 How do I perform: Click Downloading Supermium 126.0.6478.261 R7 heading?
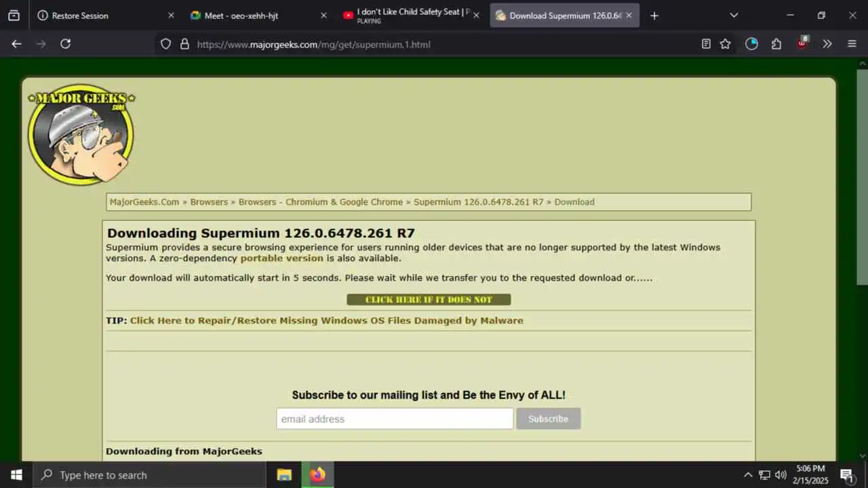tap(261, 233)
